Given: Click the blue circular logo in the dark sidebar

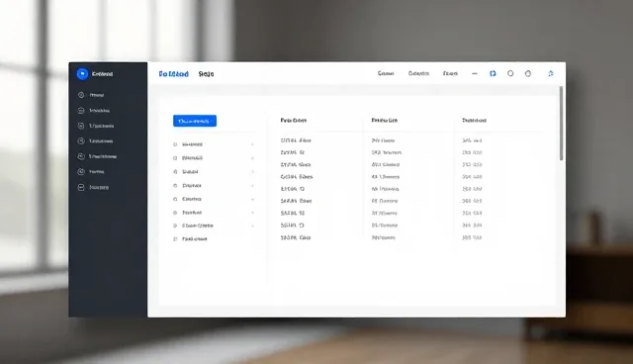Looking at the screenshot, I should 82,74.
